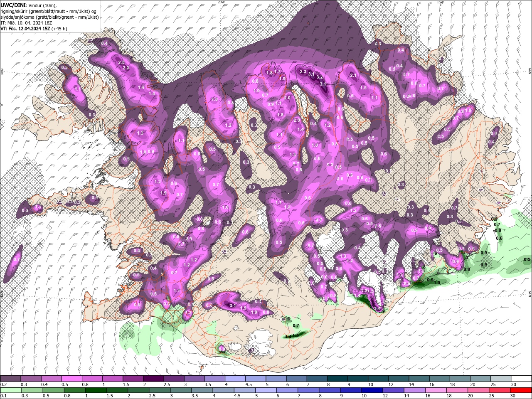Click the 0.2 swatch in upper snow legend
This screenshot has height=399, width=532.
click(x=10, y=379)
